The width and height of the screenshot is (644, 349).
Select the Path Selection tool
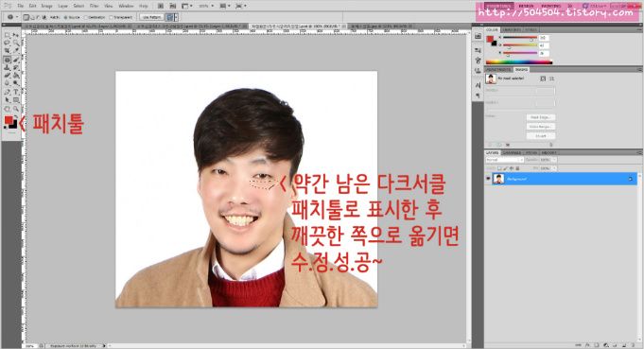click(x=8, y=99)
